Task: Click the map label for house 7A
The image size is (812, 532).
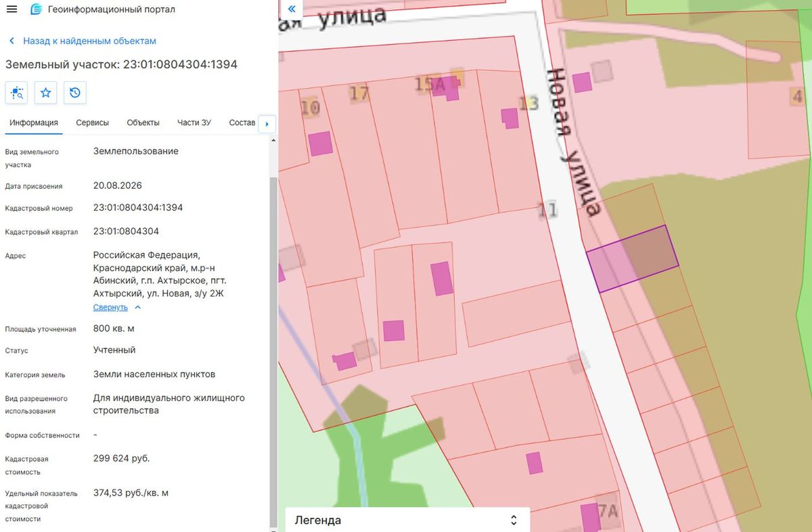Action: coord(608,510)
